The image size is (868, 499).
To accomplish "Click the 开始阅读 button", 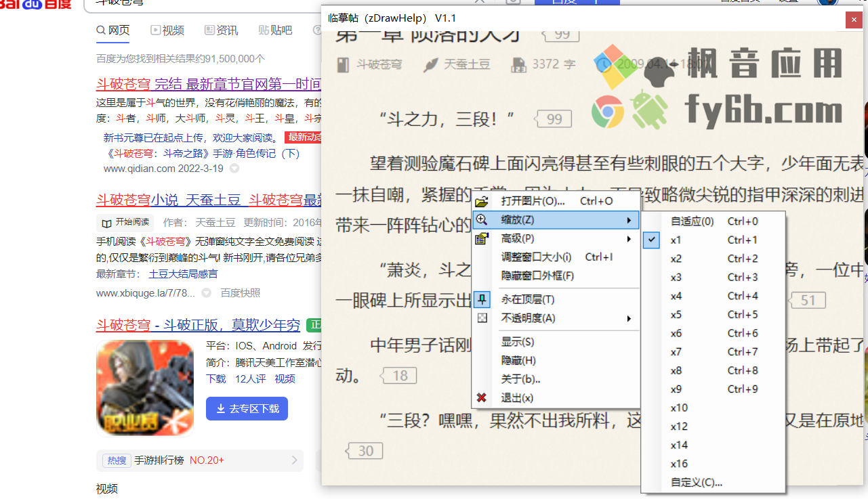I will click(125, 222).
